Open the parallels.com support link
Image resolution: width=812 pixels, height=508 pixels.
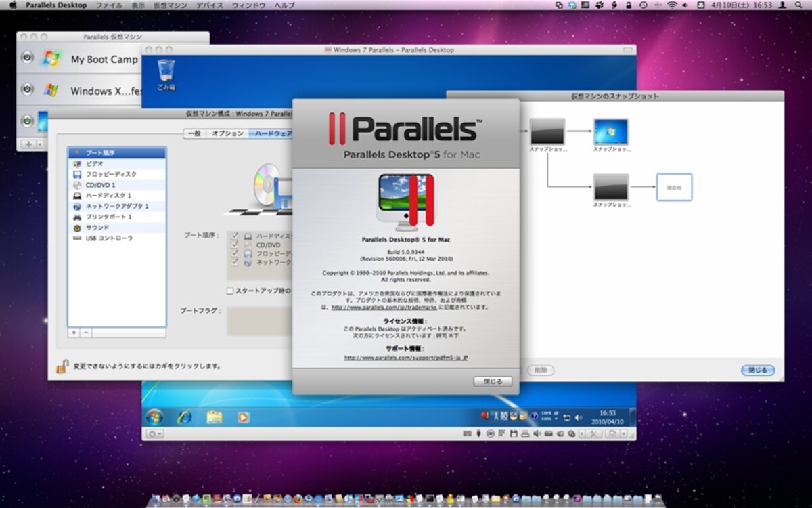point(405,357)
